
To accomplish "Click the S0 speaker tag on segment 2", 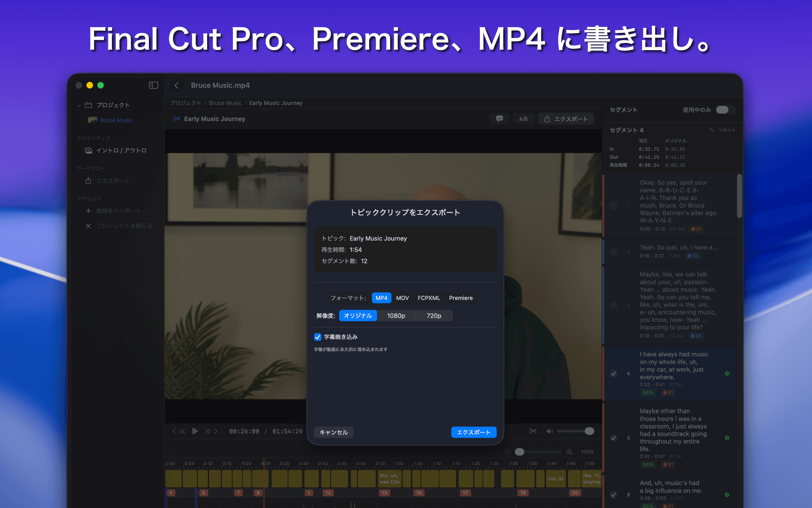I will (692, 256).
